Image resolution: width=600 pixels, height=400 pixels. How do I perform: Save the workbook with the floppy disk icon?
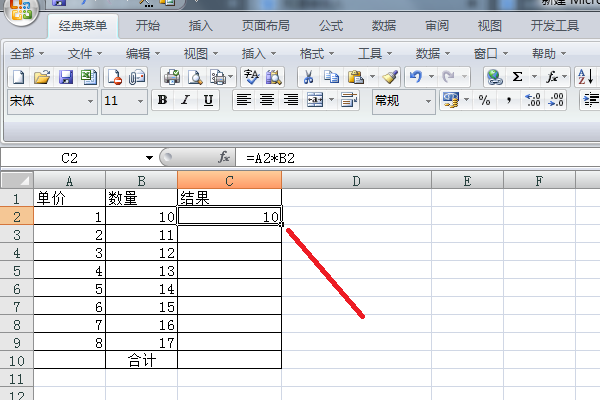click(x=65, y=77)
